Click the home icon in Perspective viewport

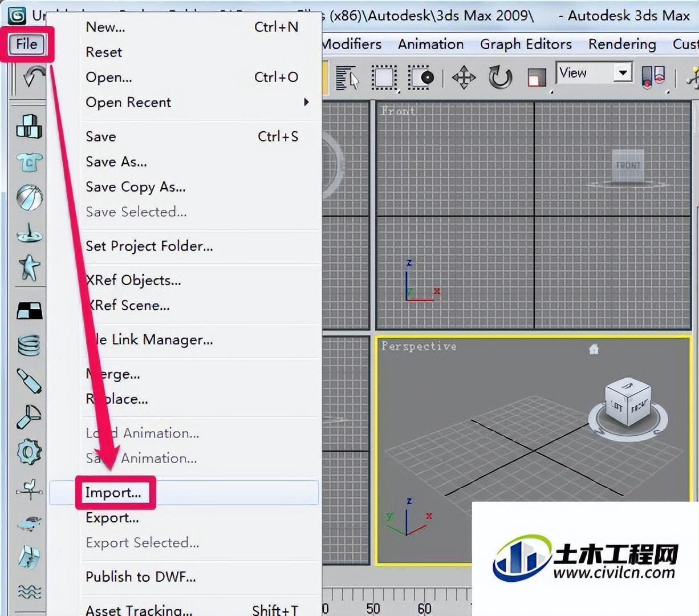click(594, 349)
